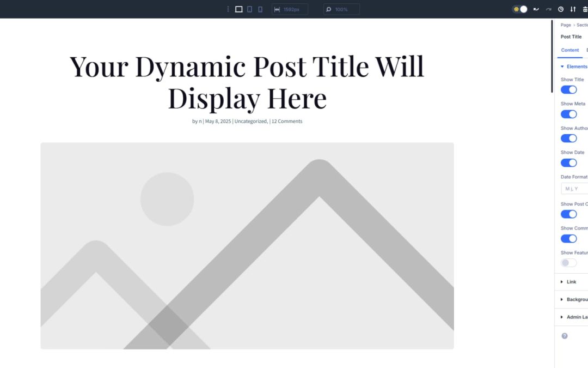This screenshot has width=588, height=368.
Task: Collapse the Elements section
Action: 574,67
